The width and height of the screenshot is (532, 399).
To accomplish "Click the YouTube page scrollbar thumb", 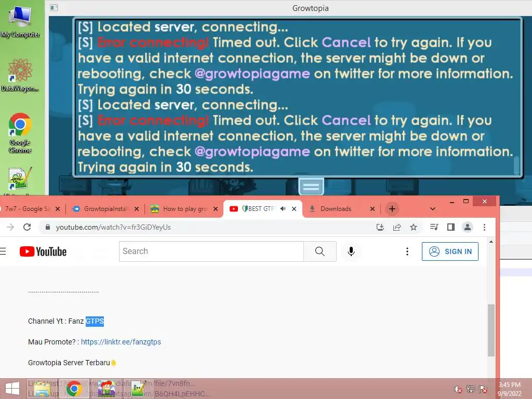I will 491,330.
